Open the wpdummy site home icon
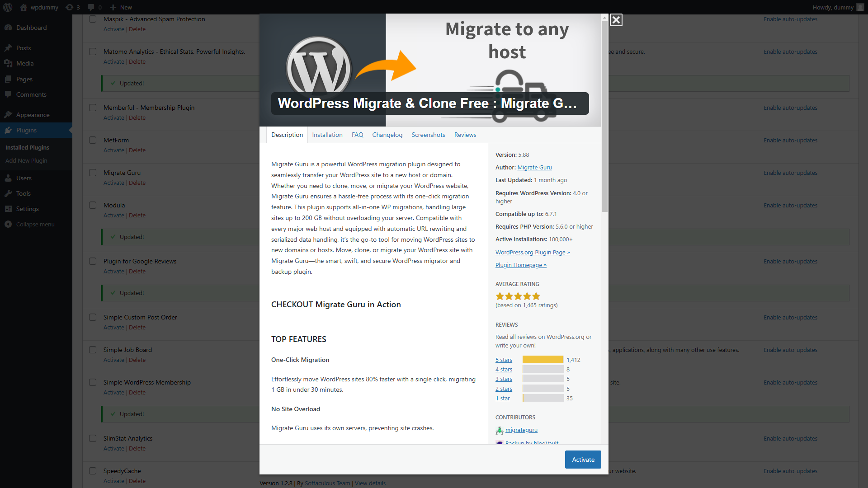This screenshot has width=868, height=488. [24, 7]
